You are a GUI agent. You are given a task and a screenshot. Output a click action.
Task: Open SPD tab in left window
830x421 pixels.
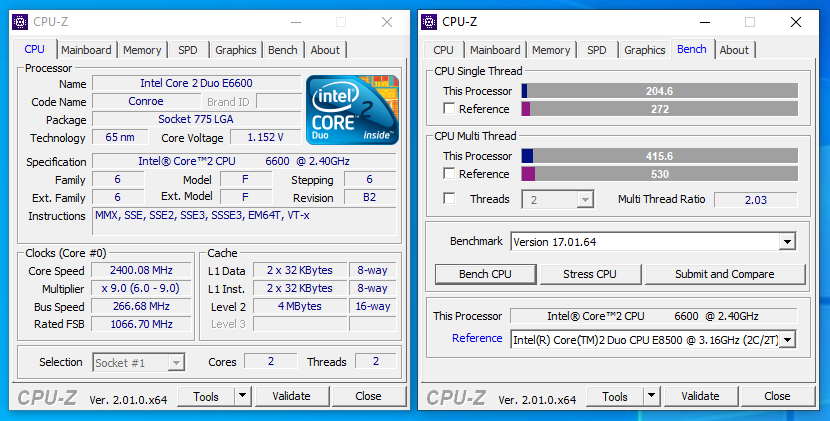pos(188,50)
